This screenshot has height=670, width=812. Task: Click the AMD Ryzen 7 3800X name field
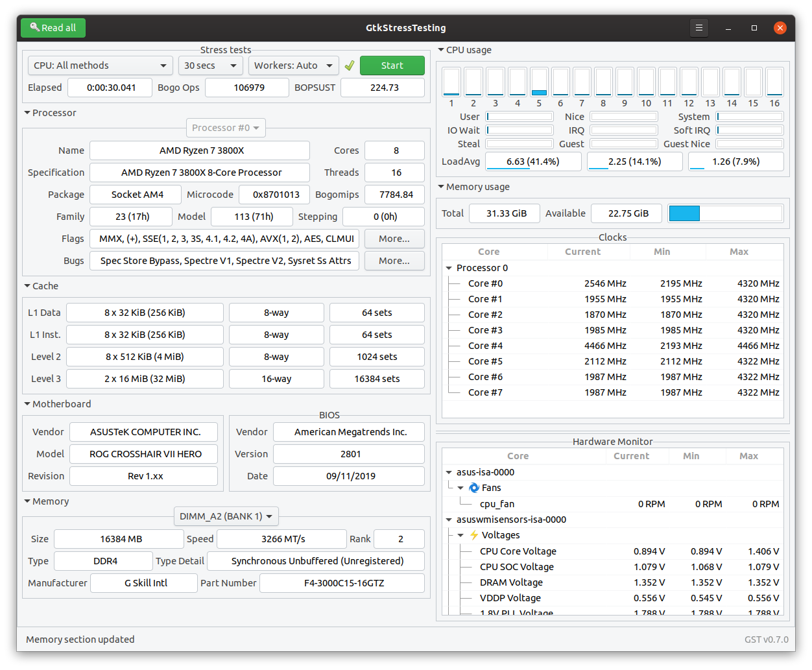(200, 150)
